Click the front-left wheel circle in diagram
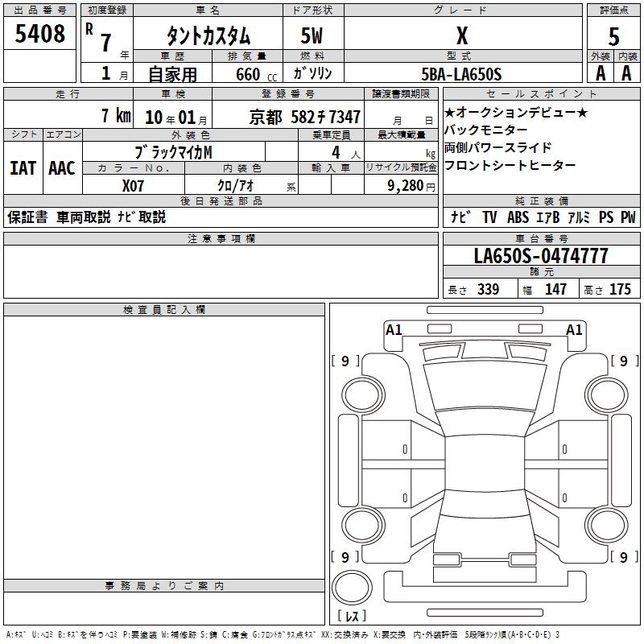 (x=363, y=396)
